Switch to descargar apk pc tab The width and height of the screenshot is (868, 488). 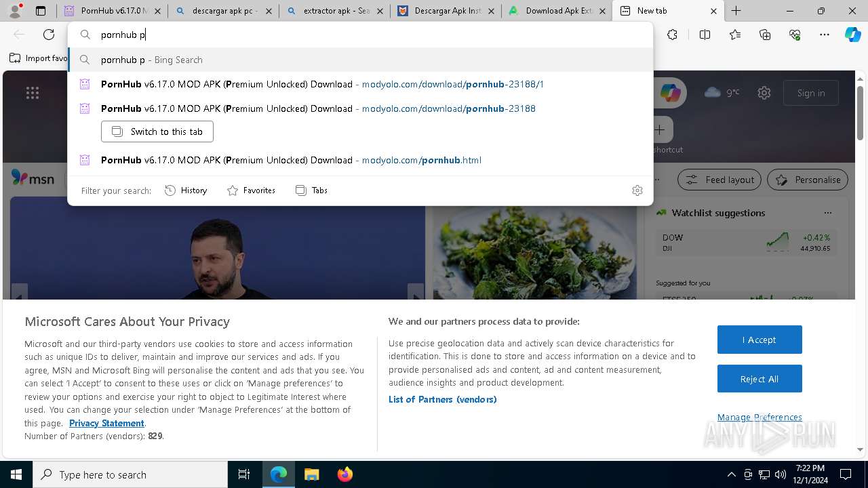click(x=223, y=11)
